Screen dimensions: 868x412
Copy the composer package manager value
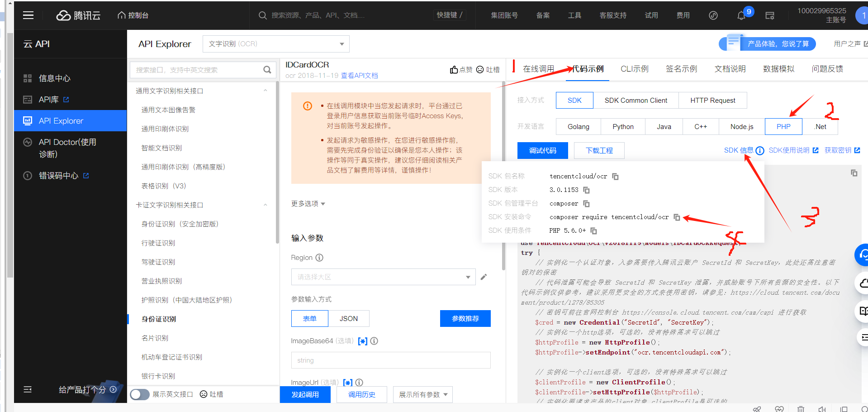[586, 203]
